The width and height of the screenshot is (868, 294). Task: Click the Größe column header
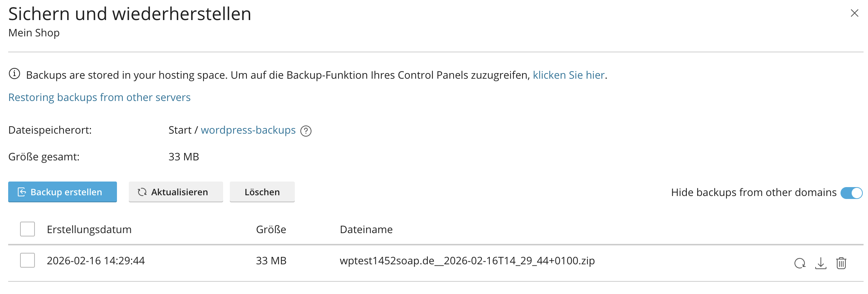(x=271, y=229)
